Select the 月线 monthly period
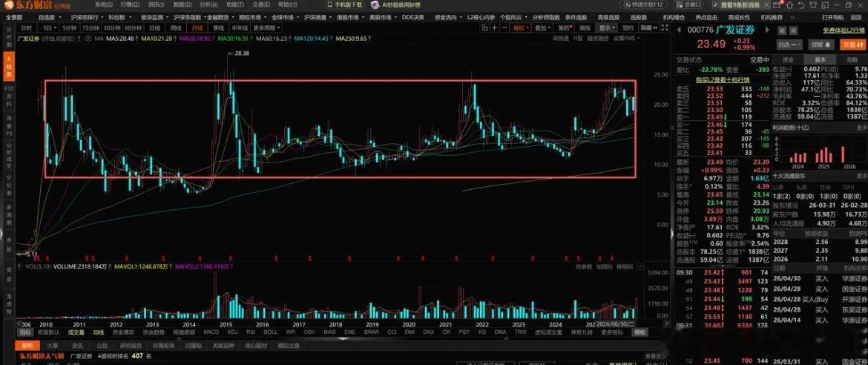 tap(197, 27)
